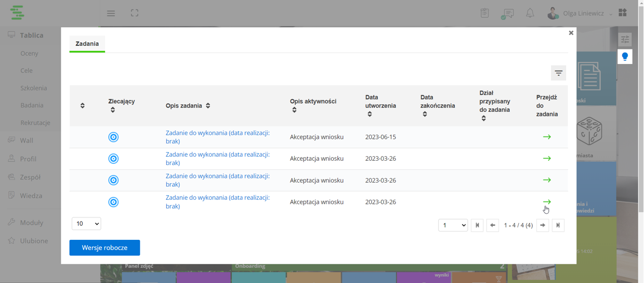Screen dimensions: 644x283
Task: Sort table by Data utworzenia column
Action: coord(370,114)
